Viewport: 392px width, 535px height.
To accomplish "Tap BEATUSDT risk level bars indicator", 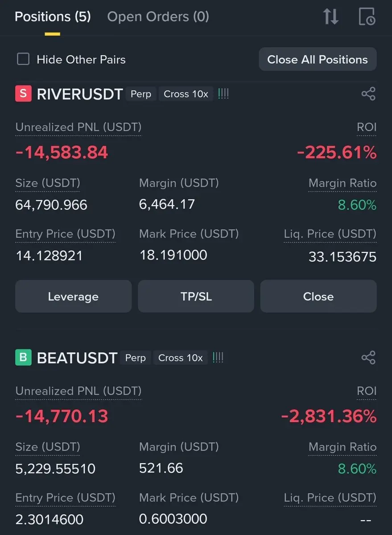I will coord(218,358).
